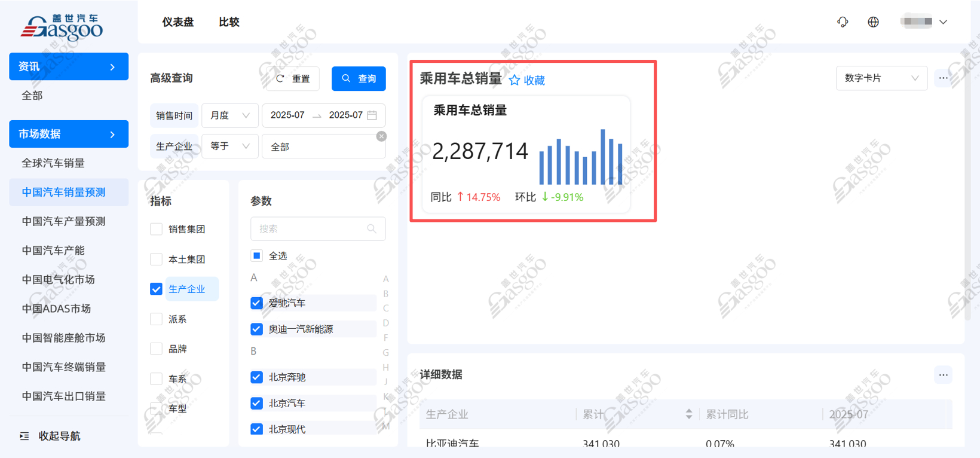Open the more options menu for 详细数据

coord(943,375)
